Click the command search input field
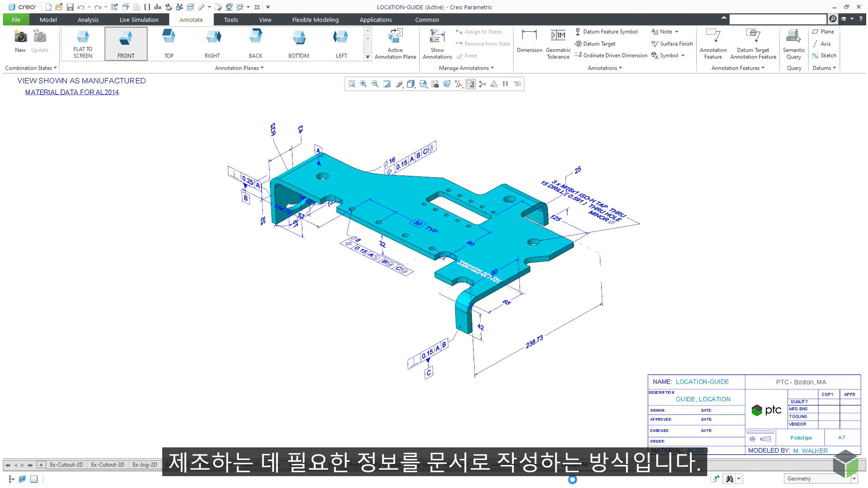This screenshot has height=488, width=868. [x=778, y=19]
